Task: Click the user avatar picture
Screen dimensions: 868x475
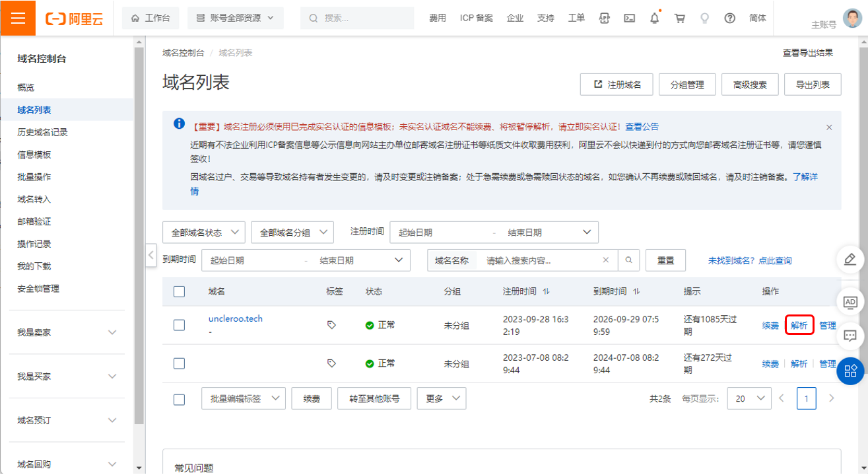Action: pyautogui.click(x=852, y=18)
